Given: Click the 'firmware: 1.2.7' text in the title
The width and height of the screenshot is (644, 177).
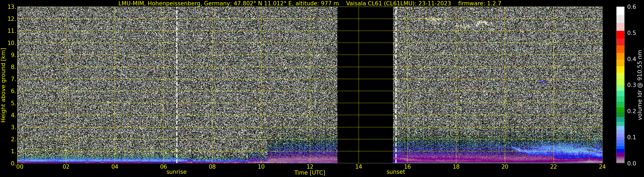Looking at the screenshot, I should [x=479, y=3].
